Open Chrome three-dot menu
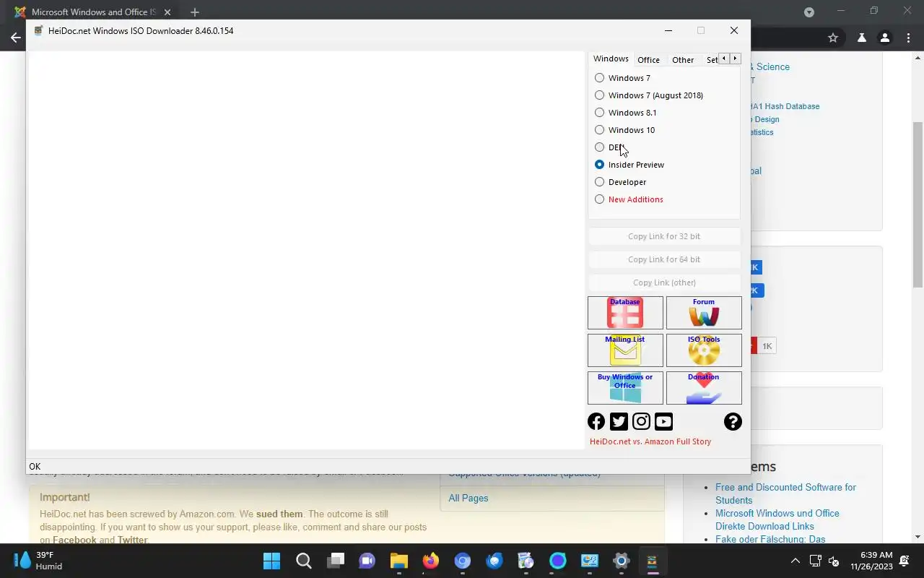The width and height of the screenshot is (924, 578). point(907,38)
